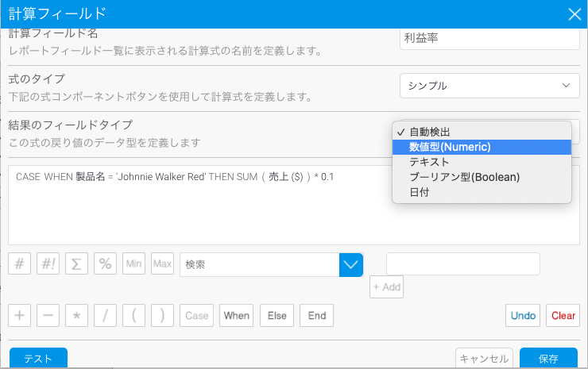Click the テスト button
588x369 pixels.
(x=38, y=358)
